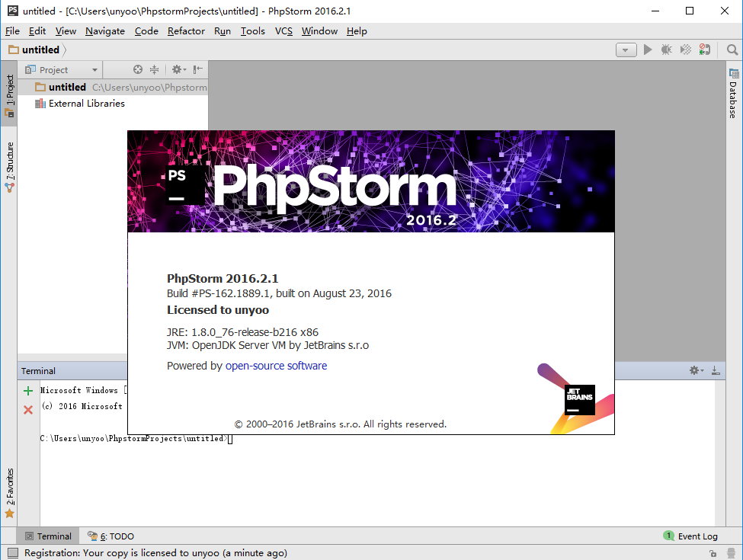Screen dimensions: 743x560
Task: Click the Licensed to unyoo text
Action: 218,310
